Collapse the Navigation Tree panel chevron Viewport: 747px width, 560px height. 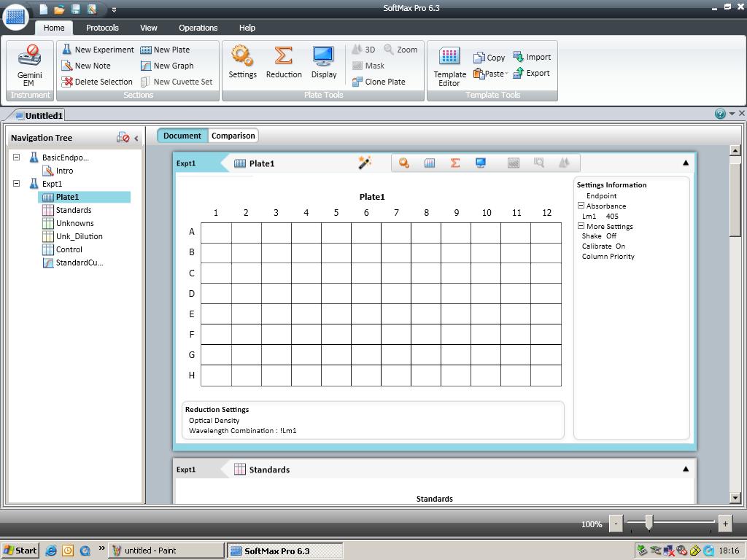136,138
